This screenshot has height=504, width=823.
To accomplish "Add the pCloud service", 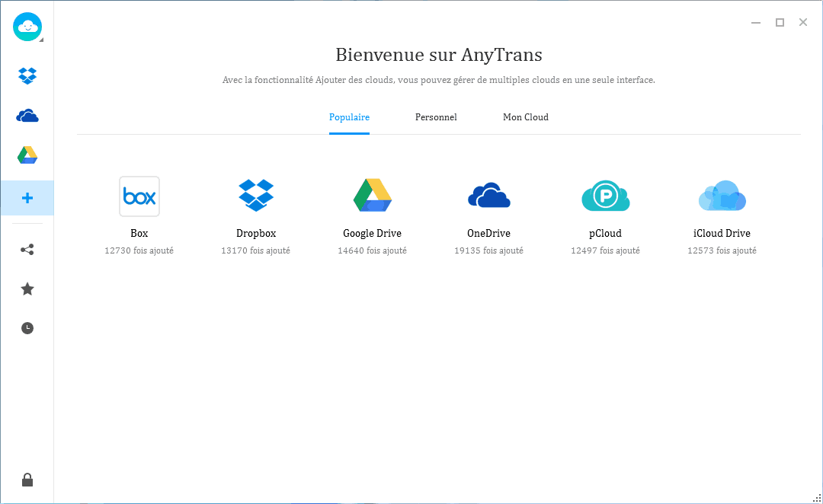I will 605,196.
